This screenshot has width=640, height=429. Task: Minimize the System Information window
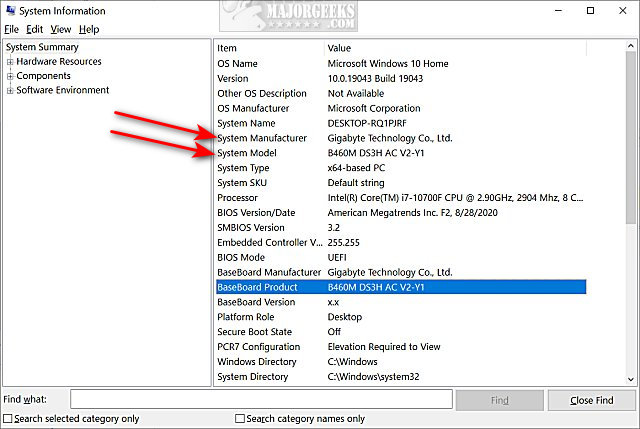tap(558, 11)
